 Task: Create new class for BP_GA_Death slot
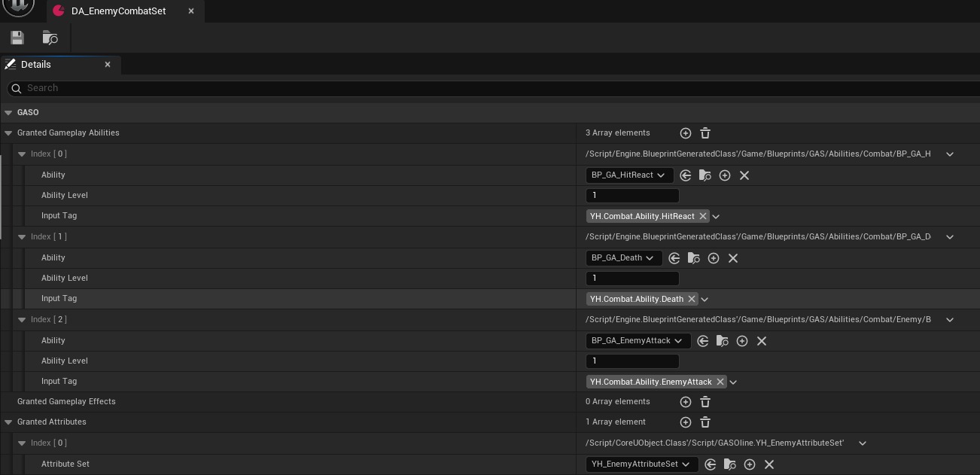point(714,258)
